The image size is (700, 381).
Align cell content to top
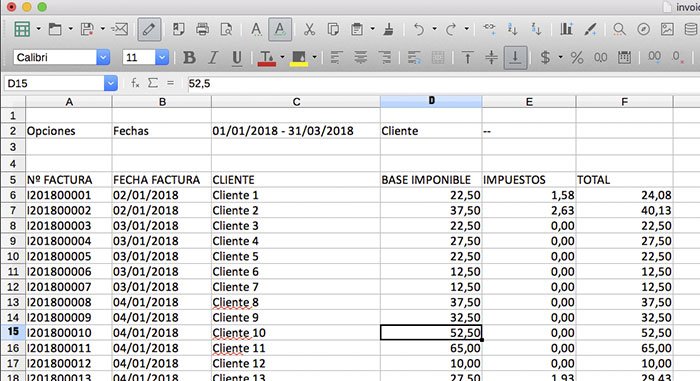[x=467, y=58]
